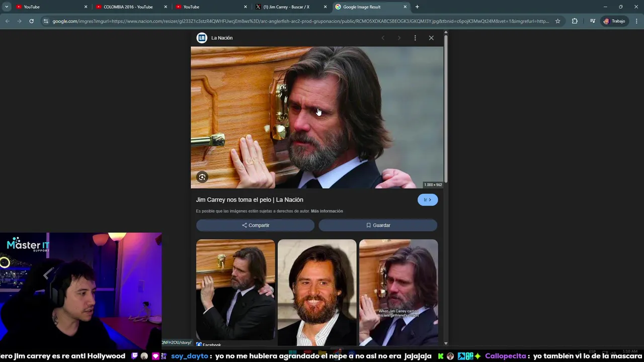
Task: Go back to previous page
Action: pyautogui.click(x=7, y=21)
